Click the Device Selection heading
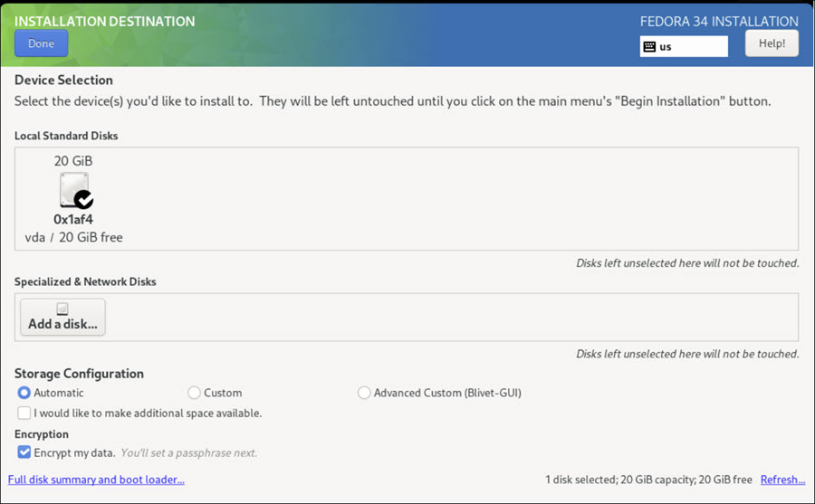 [63, 80]
